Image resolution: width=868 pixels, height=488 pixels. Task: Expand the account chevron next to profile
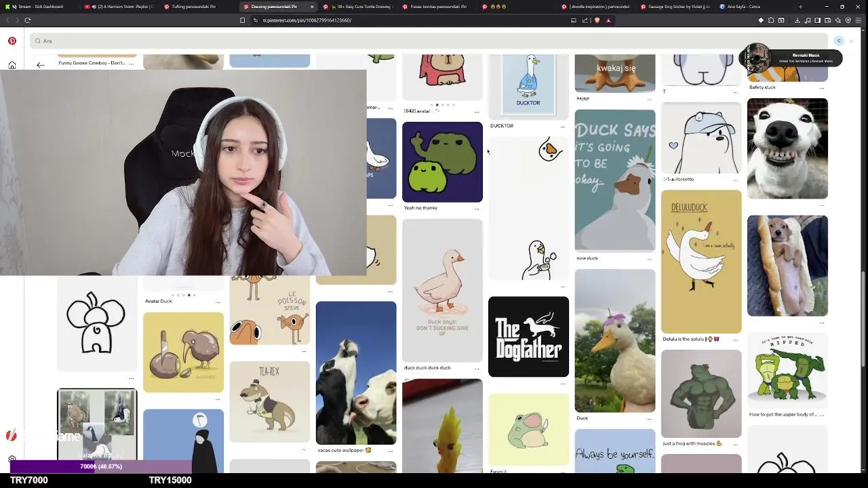pyautogui.click(x=852, y=41)
